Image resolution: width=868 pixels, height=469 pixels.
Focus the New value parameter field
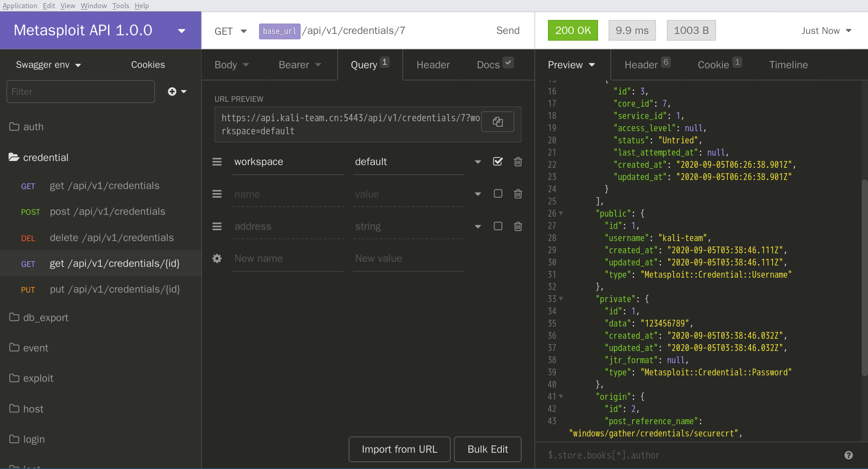click(x=408, y=259)
